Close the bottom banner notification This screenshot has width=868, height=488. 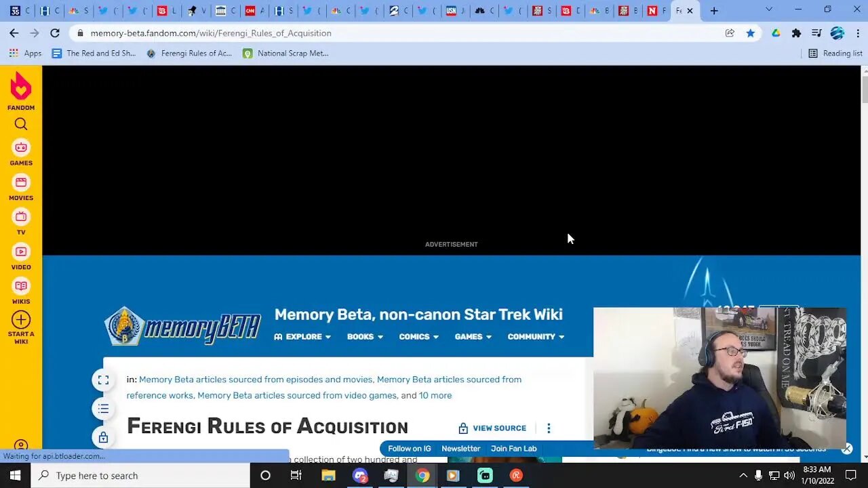[x=847, y=449]
